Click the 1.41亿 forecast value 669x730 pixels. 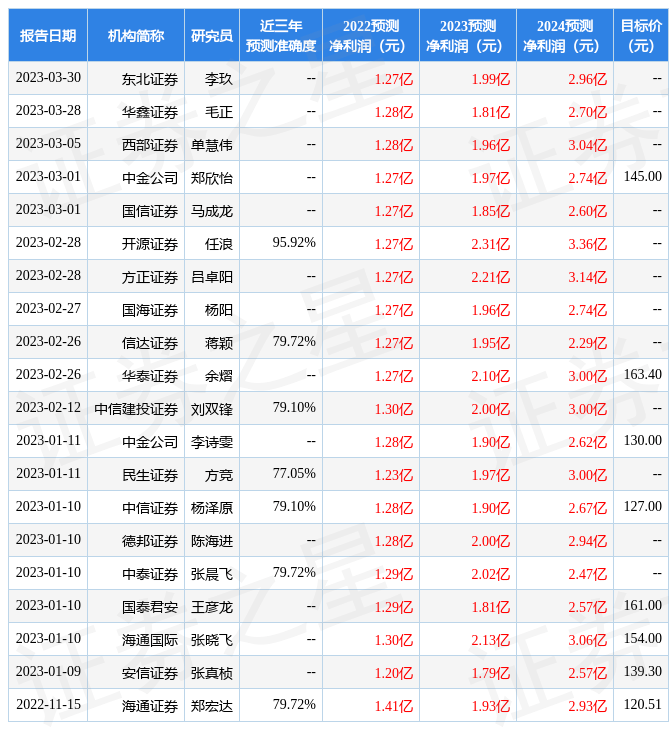pyautogui.click(x=394, y=707)
